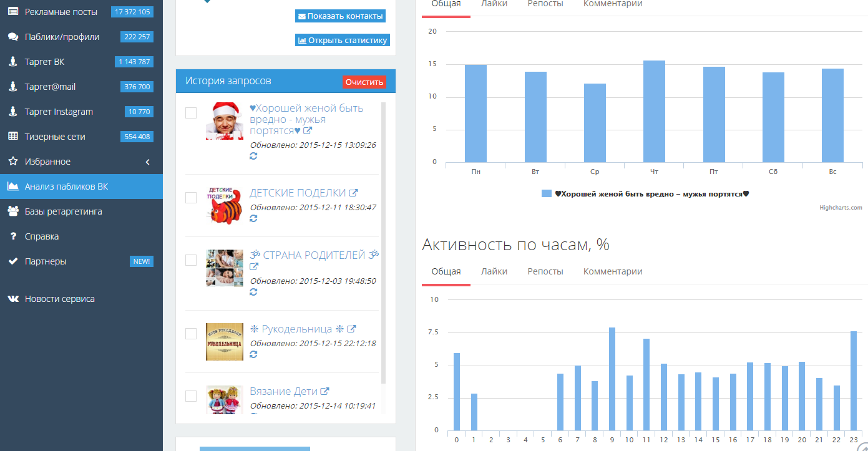Click the Рекламные посты sidebar icon
Image resolution: width=868 pixels, height=451 pixels.
tap(12, 12)
